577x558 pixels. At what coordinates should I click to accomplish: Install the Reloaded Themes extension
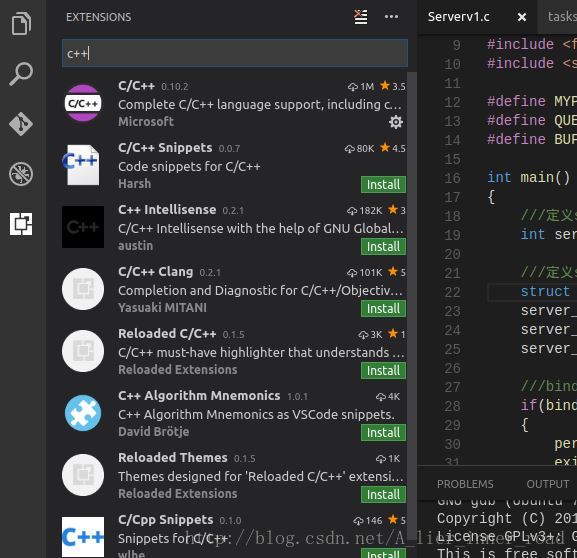click(x=383, y=495)
